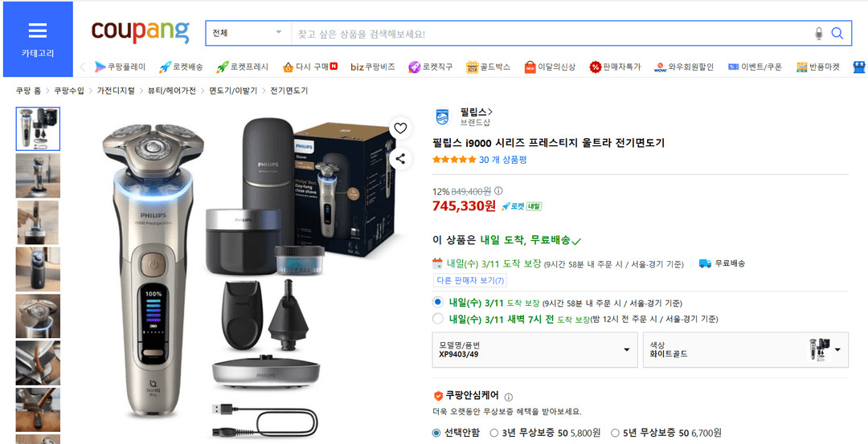Open the 필립스 brand shop link
Viewport: 868px width, 444px height.
(476, 112)
